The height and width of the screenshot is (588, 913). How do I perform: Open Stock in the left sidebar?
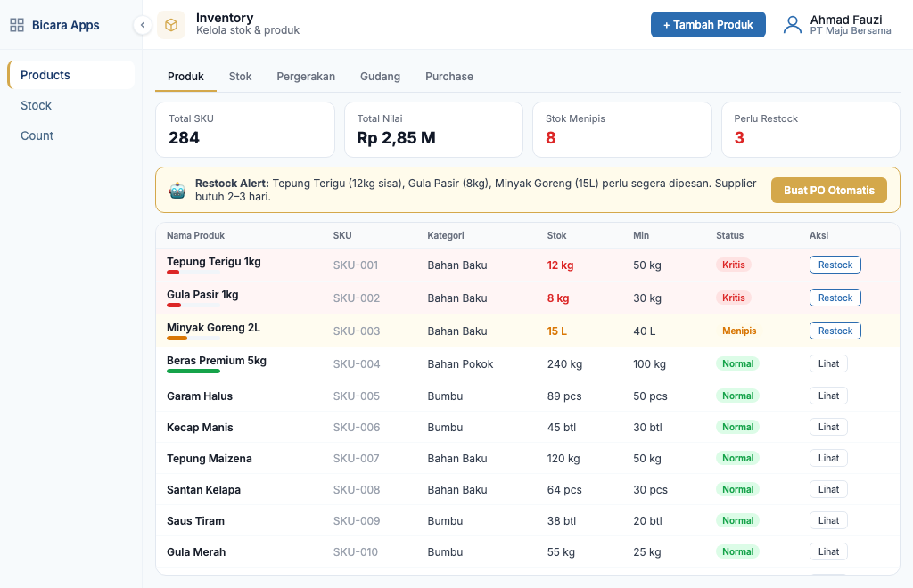point(37,105)
